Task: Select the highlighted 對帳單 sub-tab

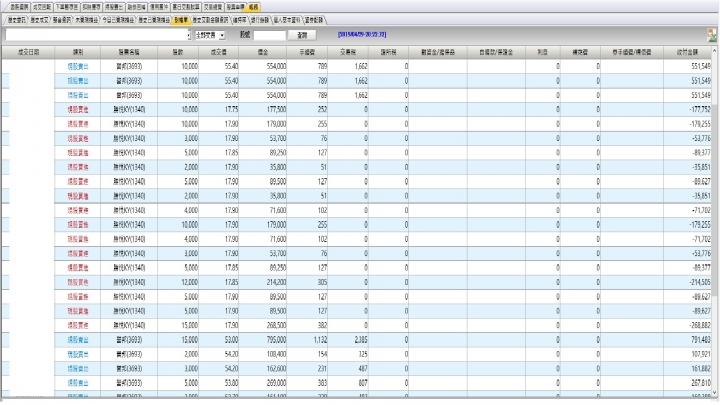Action: tap(181, 20)
